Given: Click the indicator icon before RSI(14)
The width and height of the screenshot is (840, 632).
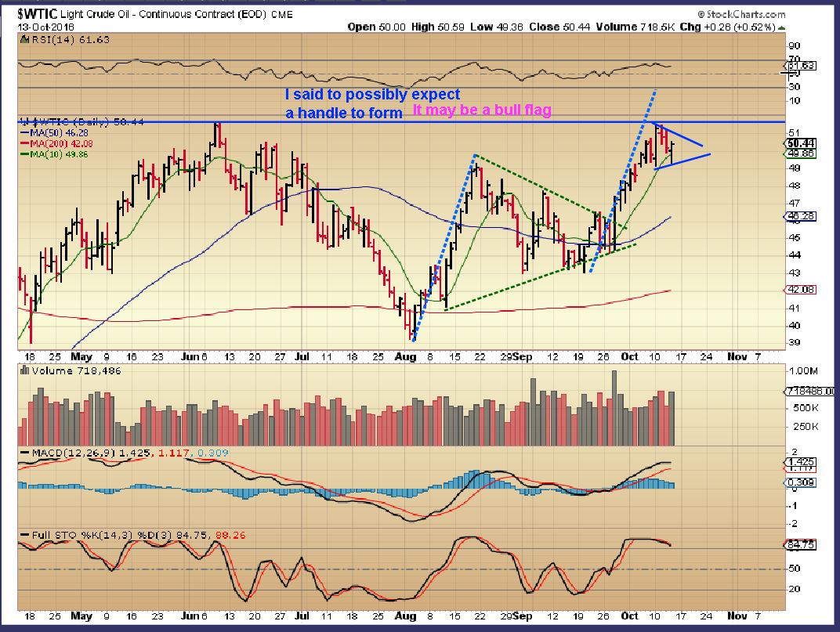Looking at the screenshot, I should coord(24,39).
